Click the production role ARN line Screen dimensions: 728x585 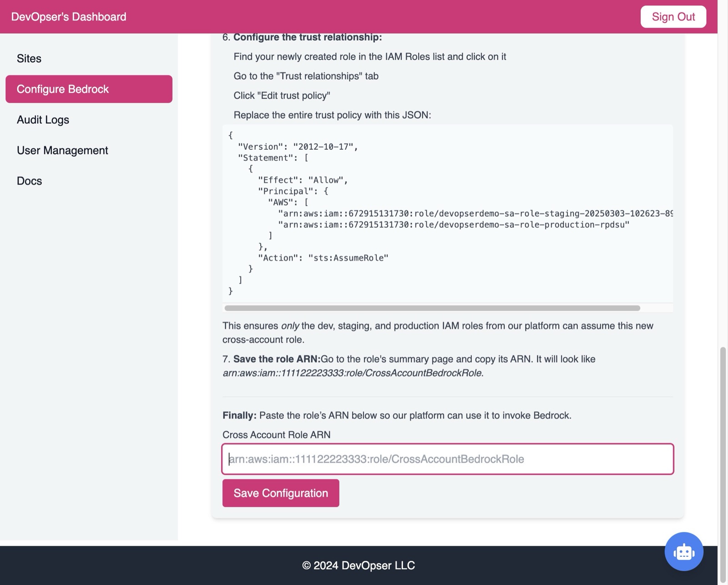[x=454, y=224]
